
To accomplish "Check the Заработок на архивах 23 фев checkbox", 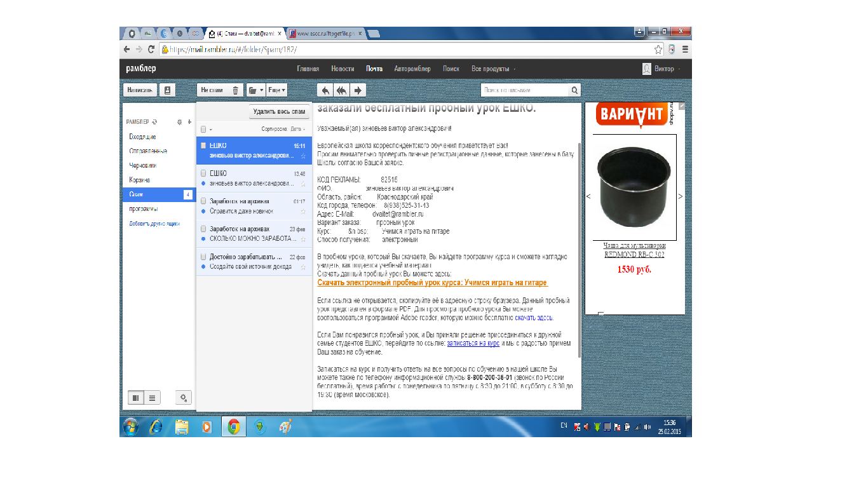I will coord(203,229).
